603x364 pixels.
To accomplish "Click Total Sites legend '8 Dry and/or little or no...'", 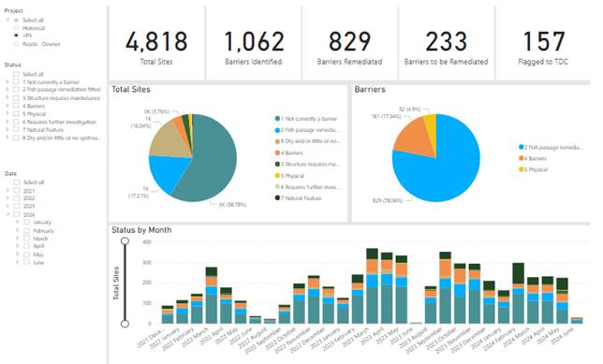I will 307,141.
